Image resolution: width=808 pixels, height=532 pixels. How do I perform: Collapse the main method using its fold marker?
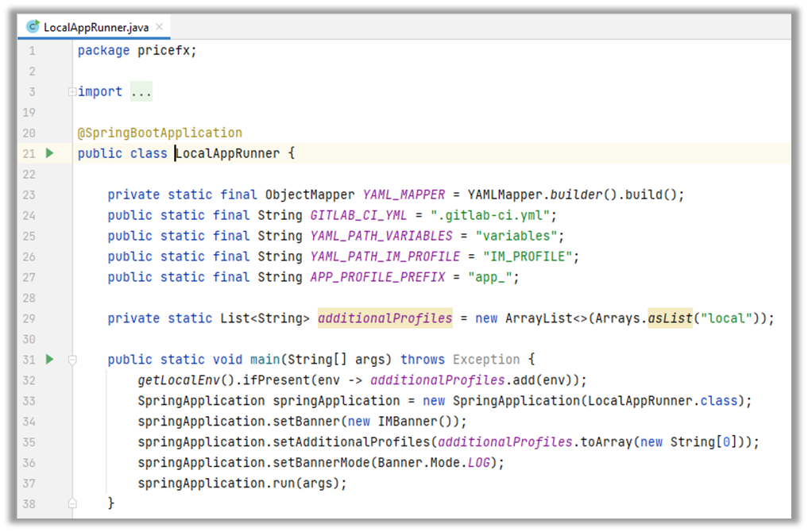click(x=72, y=360)
